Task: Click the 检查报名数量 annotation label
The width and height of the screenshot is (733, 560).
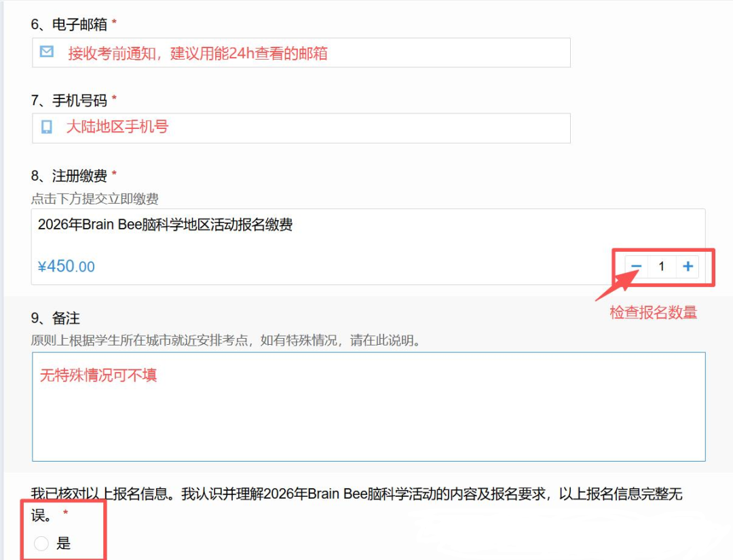Action: click(652, 312)
